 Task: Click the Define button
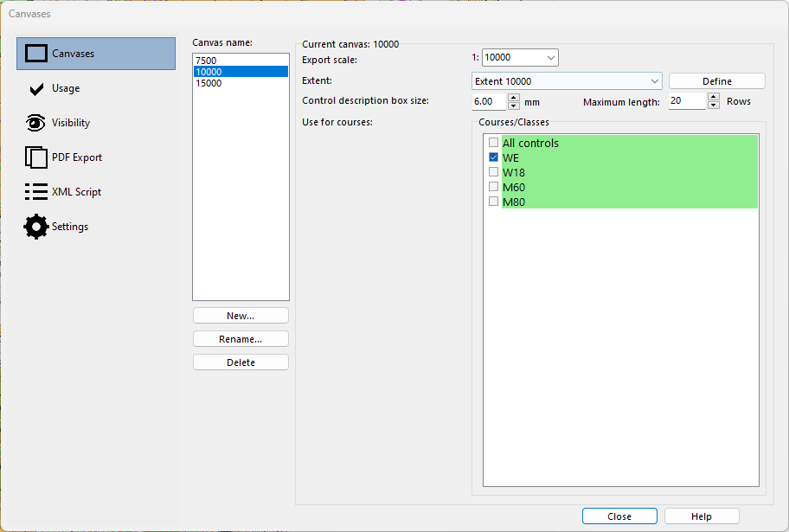click(716, 81)
